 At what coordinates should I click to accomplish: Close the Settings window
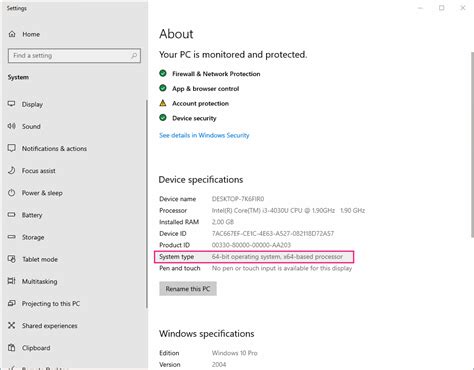(x=463, y=8)
